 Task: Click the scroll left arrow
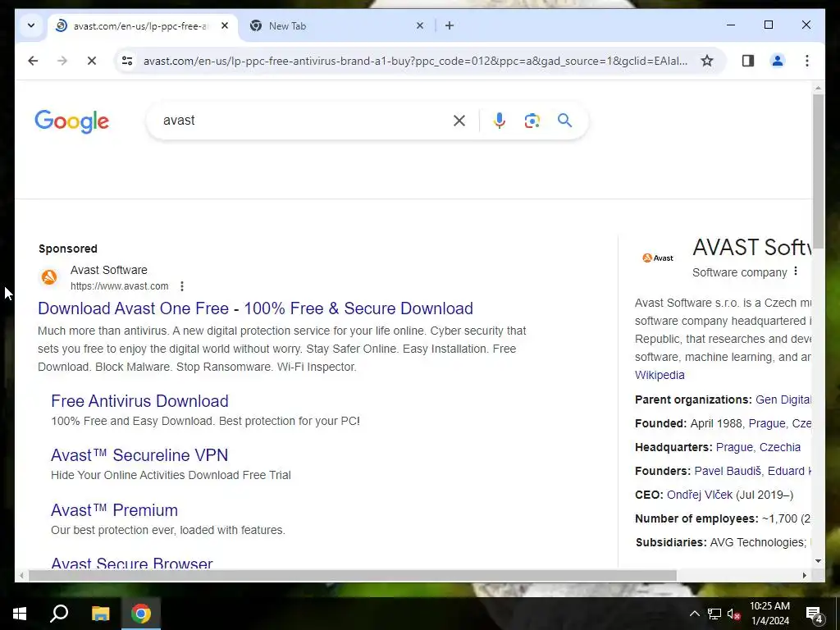(21, 575)
